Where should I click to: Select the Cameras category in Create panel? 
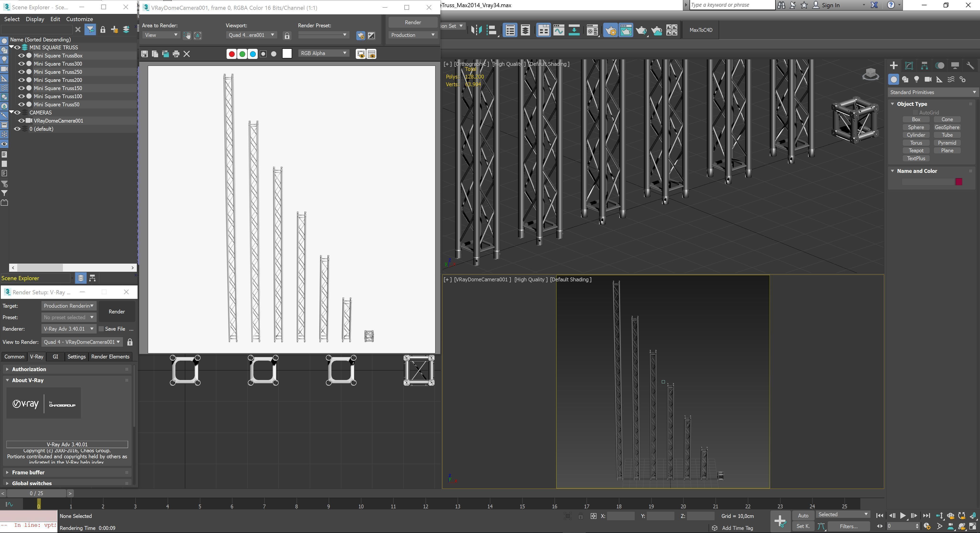tap(928, 79)
